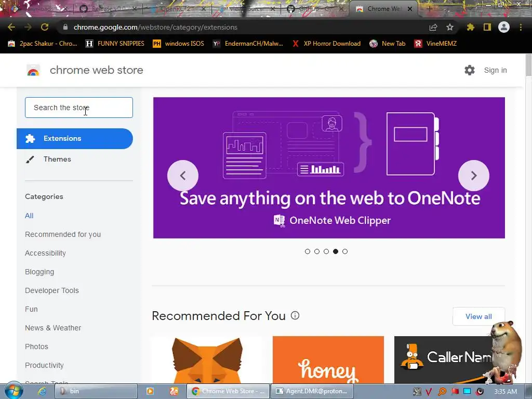Choose the All category
Screen dimensions: 532x399
[x=29, y=216]
